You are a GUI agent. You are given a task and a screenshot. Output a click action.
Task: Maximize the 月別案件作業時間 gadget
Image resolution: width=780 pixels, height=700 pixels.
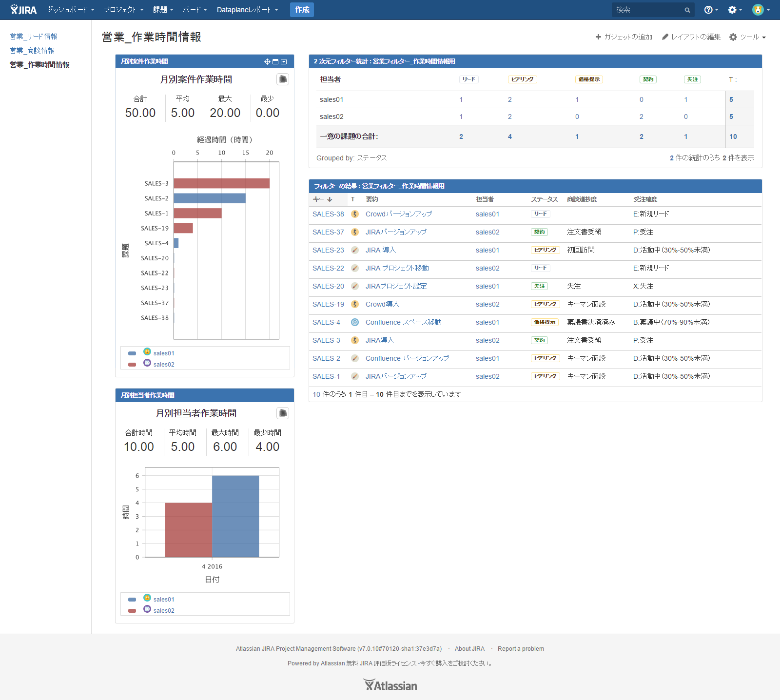[x=275, y=61]
